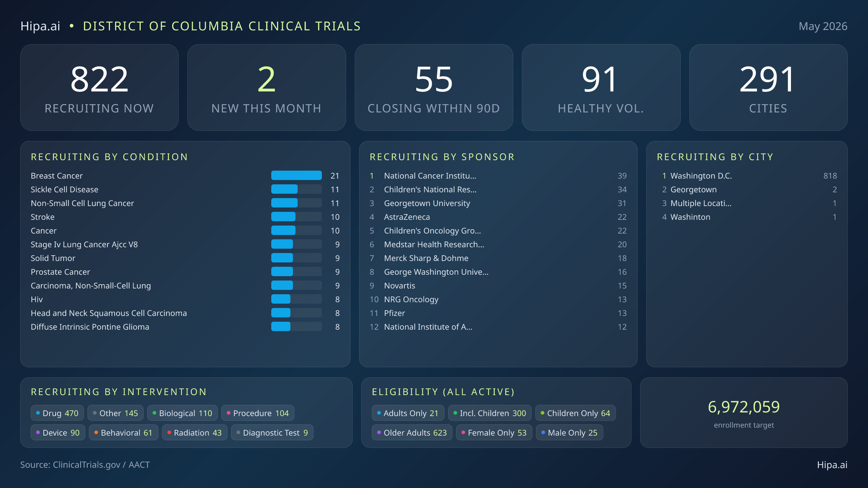Click the 2 New This Month card
This screenshot has width=868, height=488.
267,87
